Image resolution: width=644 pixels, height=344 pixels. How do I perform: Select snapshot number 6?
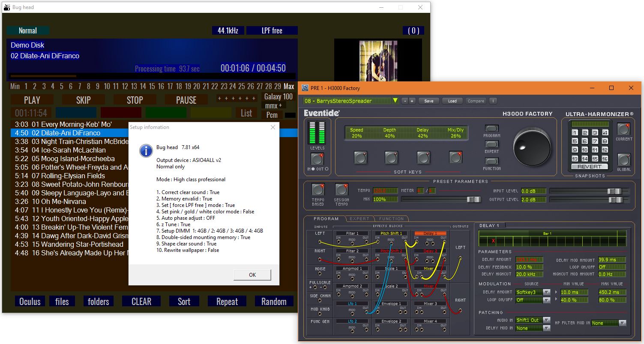[x=585, y=141]
